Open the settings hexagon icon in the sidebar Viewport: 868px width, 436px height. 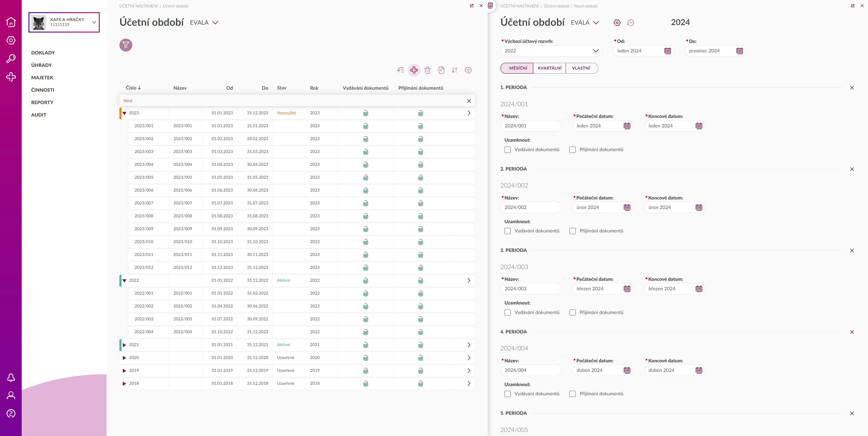point(11,40)
